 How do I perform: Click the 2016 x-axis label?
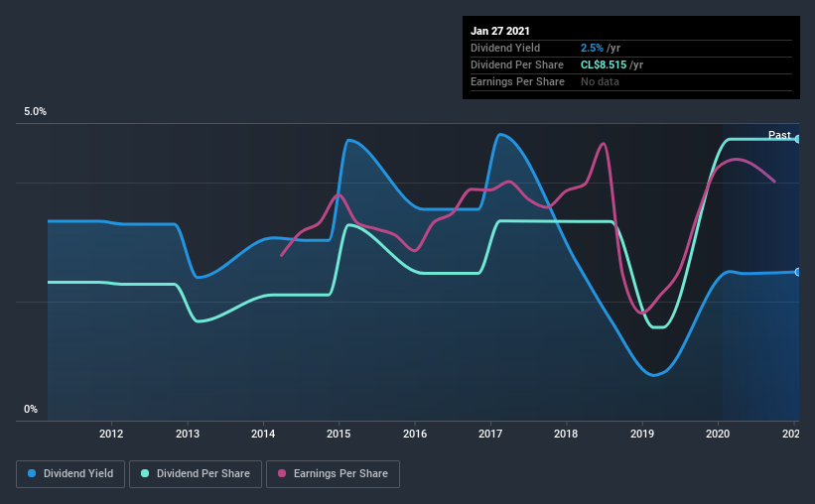click(415, 434)
